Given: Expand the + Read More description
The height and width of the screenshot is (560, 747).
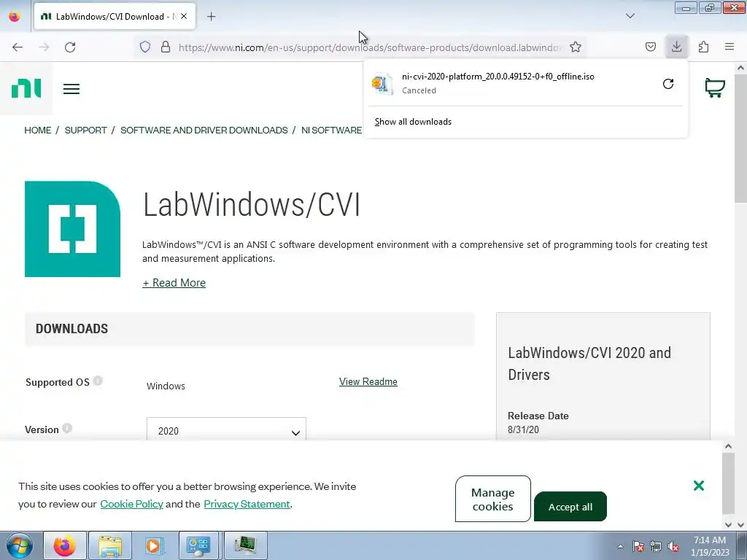Looking at the screenshot, I should (174, 283).
